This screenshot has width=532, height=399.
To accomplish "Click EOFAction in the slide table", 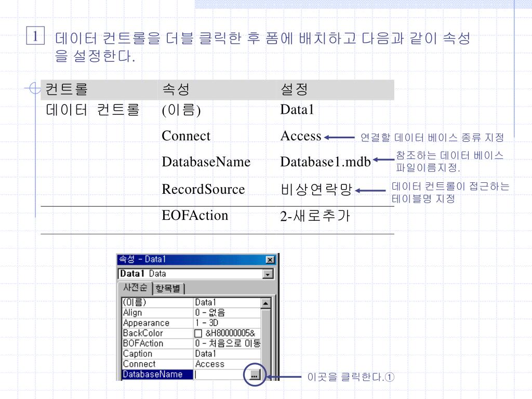I will (x=195, y=215).
